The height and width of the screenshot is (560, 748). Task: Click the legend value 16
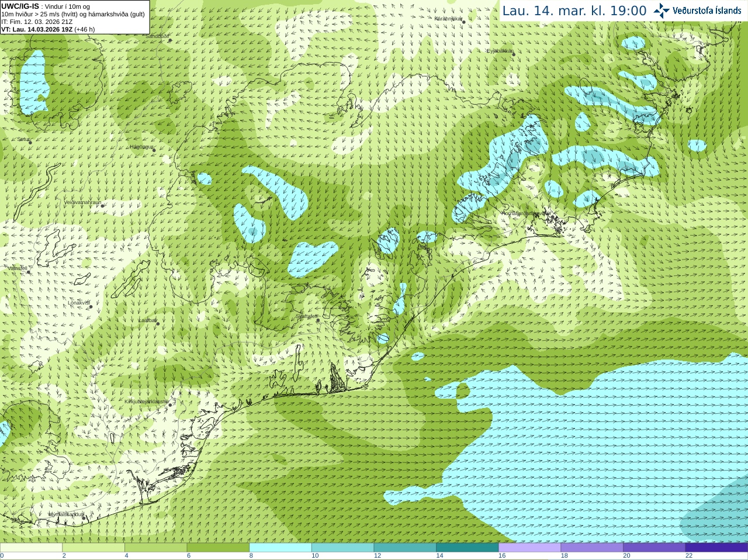(502, 556)
